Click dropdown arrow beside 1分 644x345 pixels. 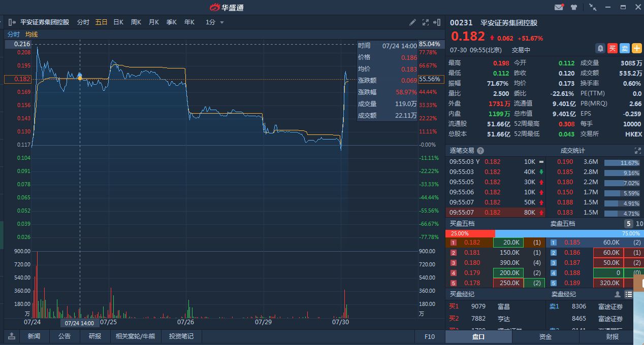222,23
